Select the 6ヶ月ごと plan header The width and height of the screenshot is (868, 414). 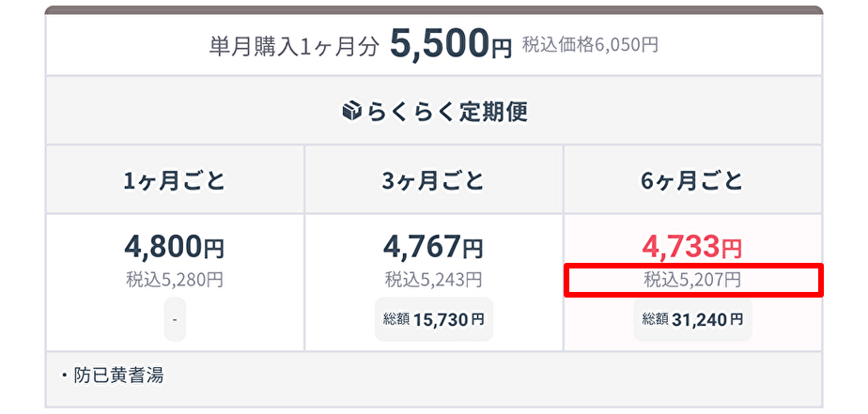pos(692,180)
